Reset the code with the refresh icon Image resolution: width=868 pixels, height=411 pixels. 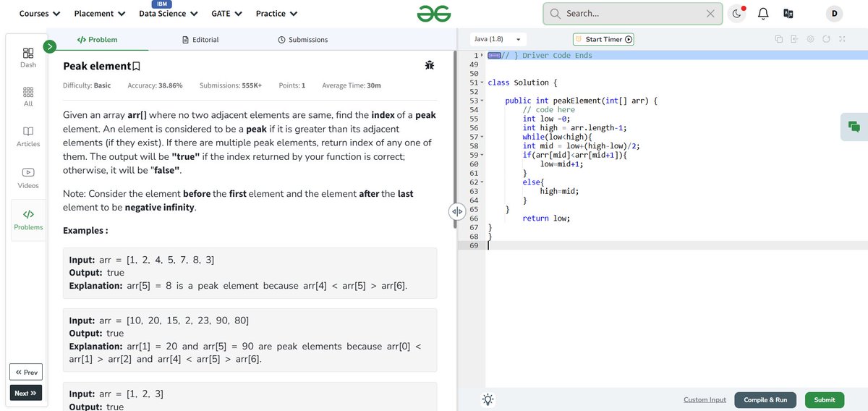click(x=826, y=39)
